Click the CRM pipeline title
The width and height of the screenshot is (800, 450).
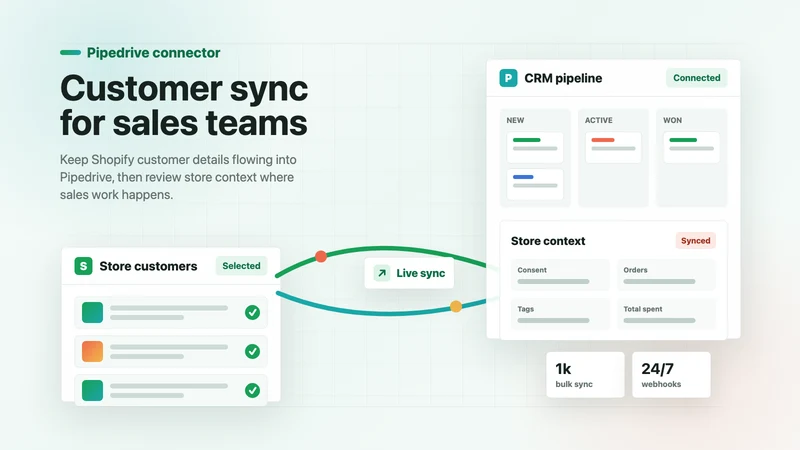563,78
